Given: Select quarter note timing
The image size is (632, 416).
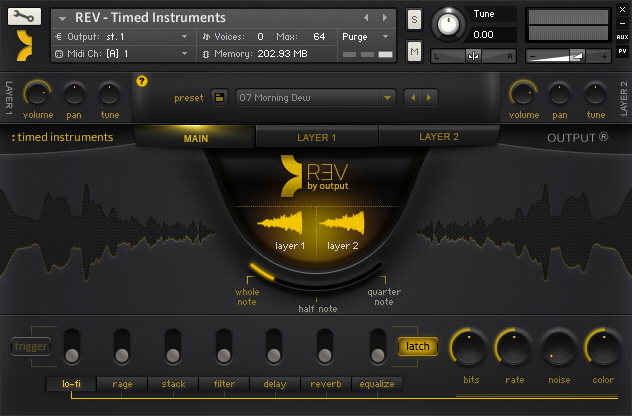Looking at the screenshot, I should pos(384,296).
